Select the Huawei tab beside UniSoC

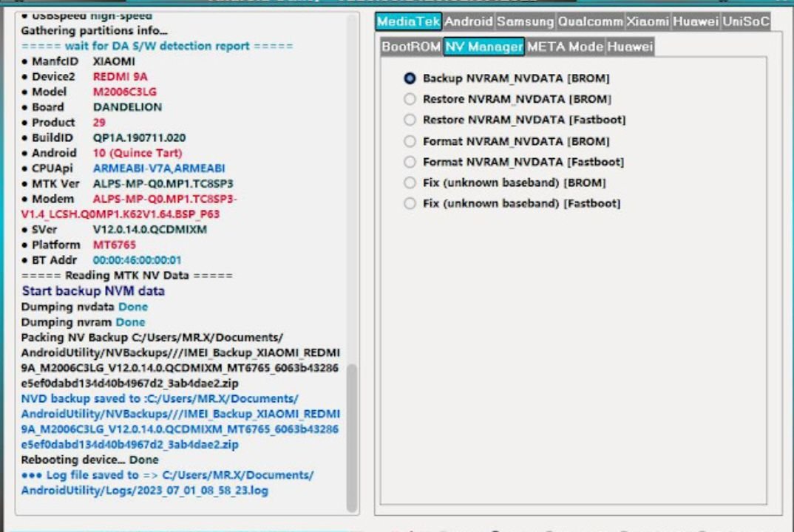click(696, 21)
